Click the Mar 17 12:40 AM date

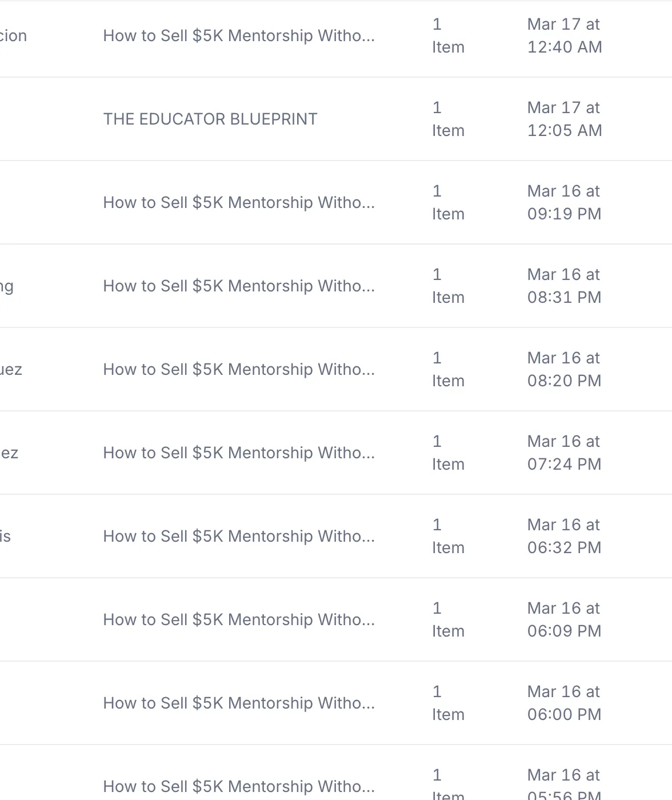pyautogui.click(x=564, y=35)
